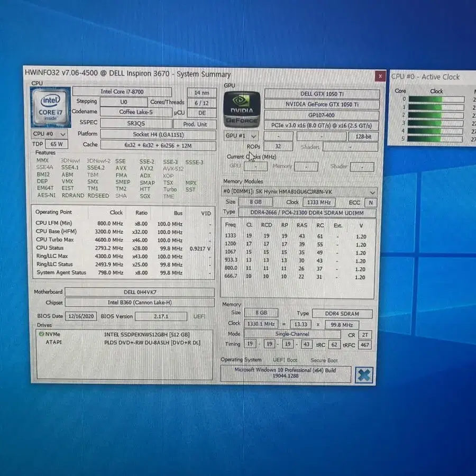This screenshot has height=476, width=476.
Task: Click the memory type DDR4 SDRAM field
Action: tap(342, 314)
